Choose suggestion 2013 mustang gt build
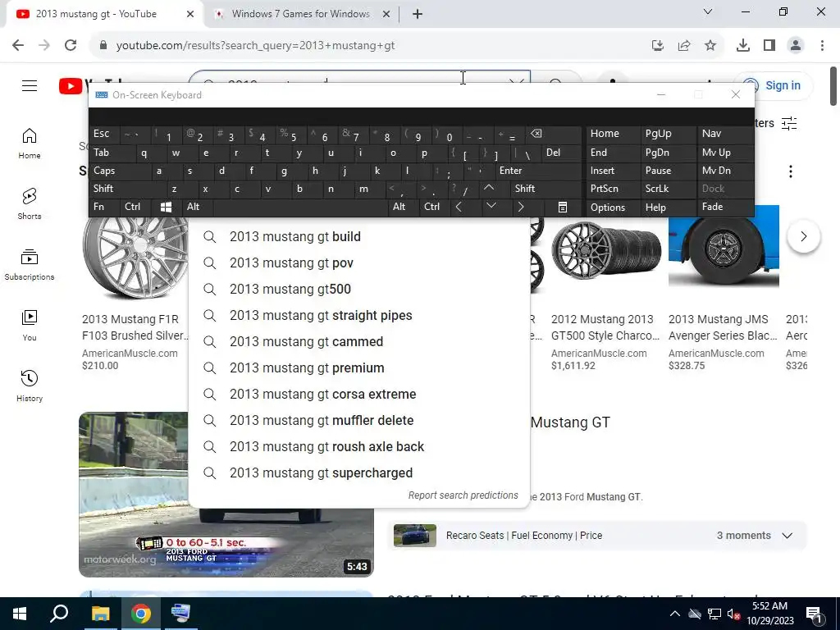Viewport: 840px width, 630px height. click(x=359, y=237)
